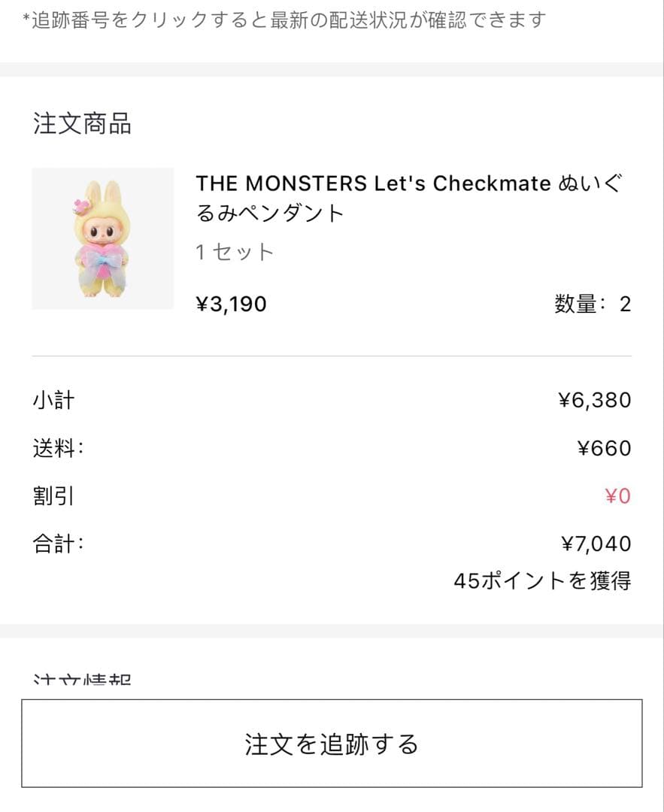Click the red ¥0 discount value
This screenshot has width=664, height=812.
[x=617, y=496]
